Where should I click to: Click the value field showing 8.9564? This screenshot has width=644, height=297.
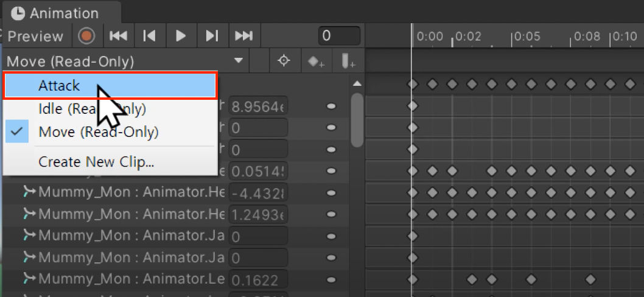click(x=258, y=107)
